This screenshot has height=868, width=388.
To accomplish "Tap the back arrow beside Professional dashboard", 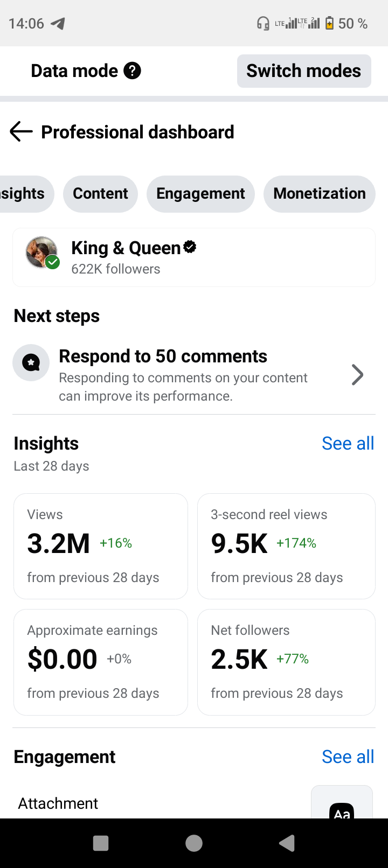I will (22, 132).
